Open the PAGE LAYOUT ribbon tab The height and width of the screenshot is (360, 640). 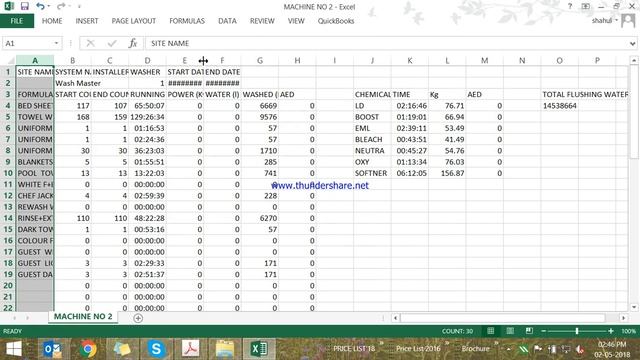[x=134, y=21]
